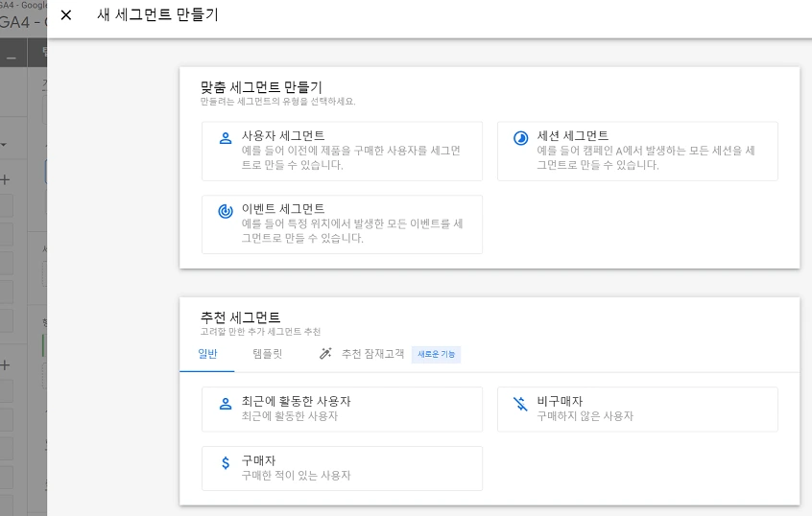The width and height of the screenshot is (812, 516).
Task: Create a 사용자 세그먼트
Action: [342, 151]
